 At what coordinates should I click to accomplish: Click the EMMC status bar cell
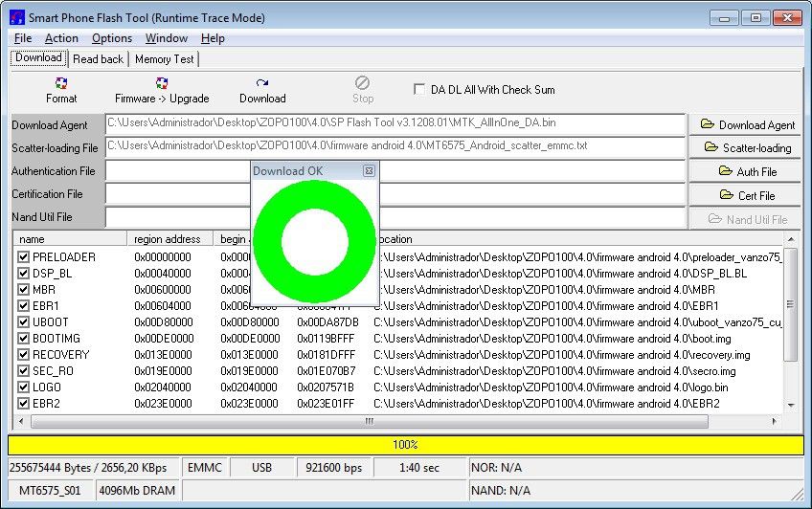click(205, 468)
